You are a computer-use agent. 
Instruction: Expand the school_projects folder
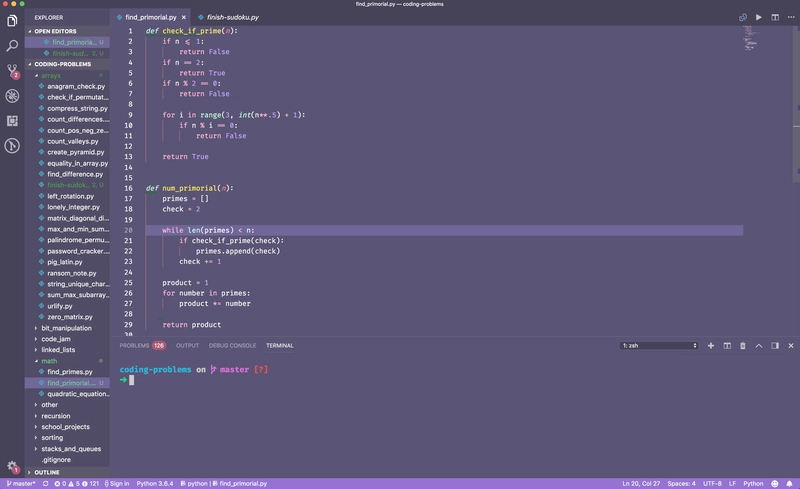pyautogui.click(x=67, y=427)
